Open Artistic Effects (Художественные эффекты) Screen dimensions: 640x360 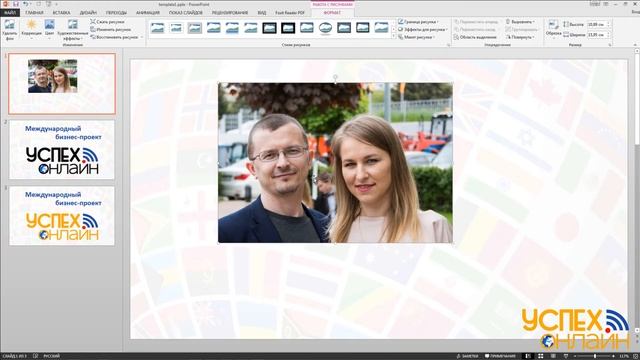[x=73, y=29]
